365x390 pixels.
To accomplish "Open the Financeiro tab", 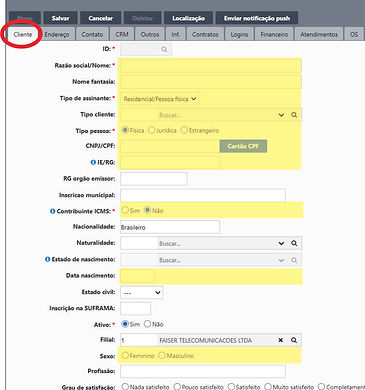I will tap(274, 34).
